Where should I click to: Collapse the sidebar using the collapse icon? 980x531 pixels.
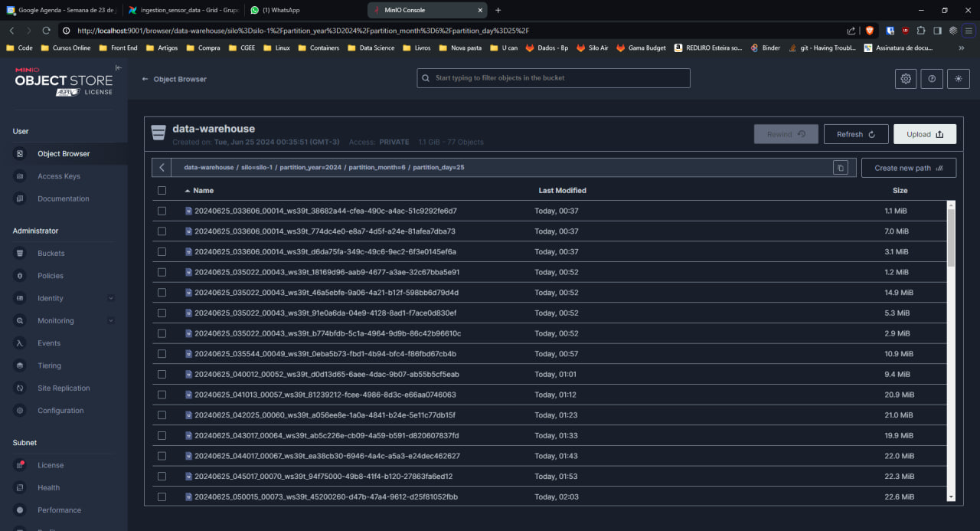click(x=118, y=68)
